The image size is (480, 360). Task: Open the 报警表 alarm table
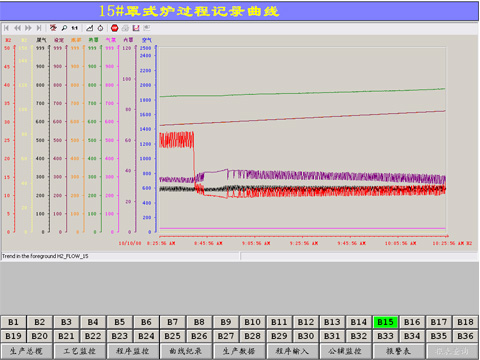coord(399,351)
